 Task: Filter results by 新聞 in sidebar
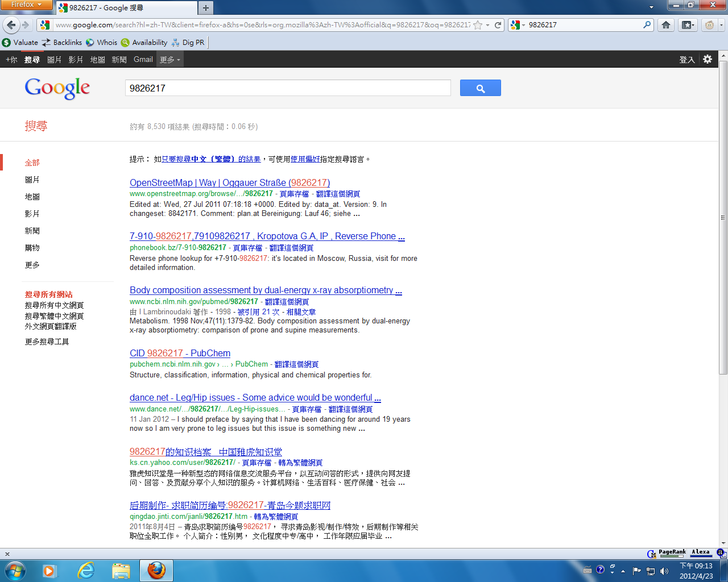[32, 231]
